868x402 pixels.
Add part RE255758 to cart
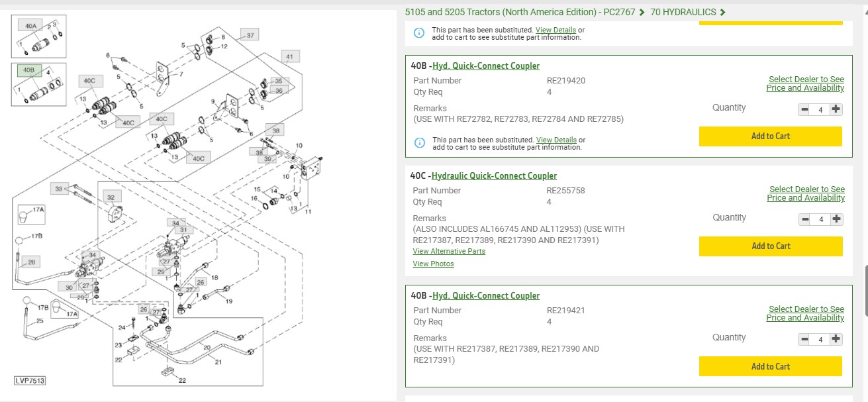point(771,246)
